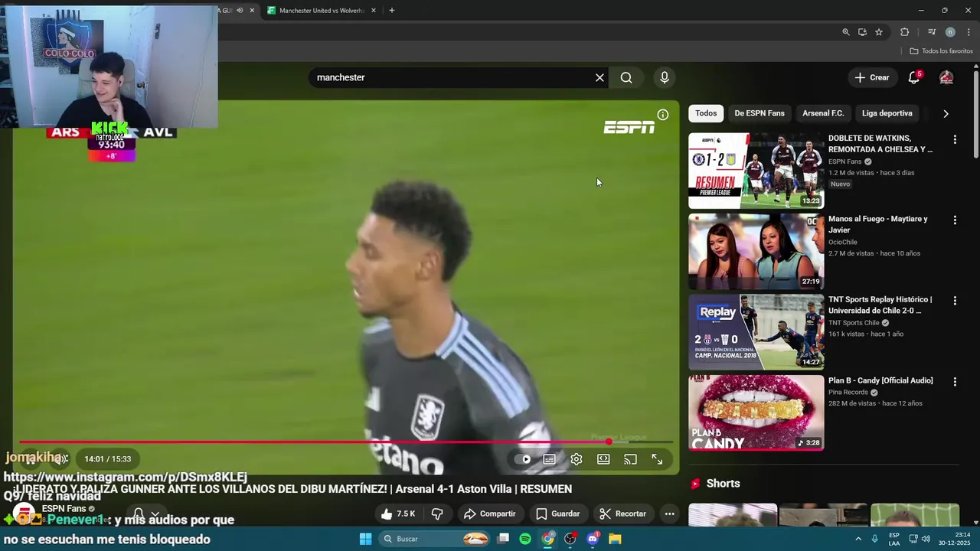980x551 pixels.
Task: Click install app icon in address bar
Action: (862, 32)
